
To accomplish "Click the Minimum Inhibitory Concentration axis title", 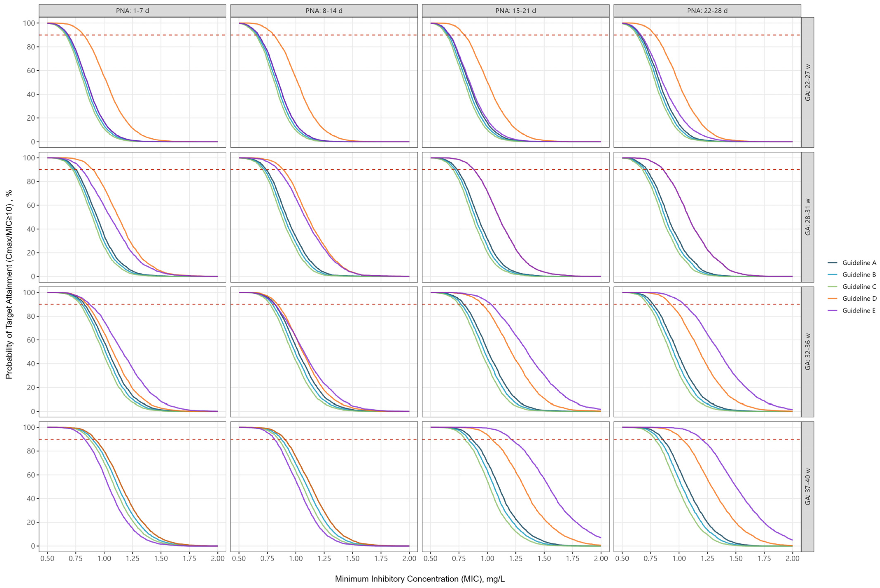I will [x=420, y=579].
